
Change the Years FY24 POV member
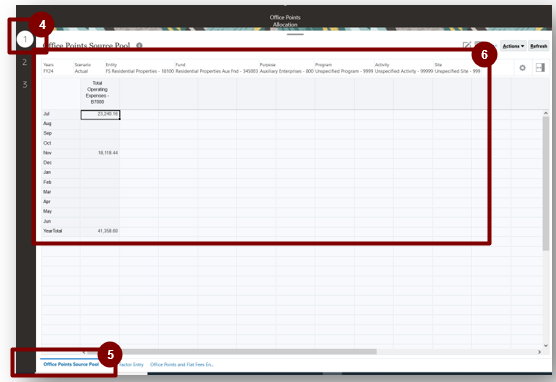tap(49, 68)
